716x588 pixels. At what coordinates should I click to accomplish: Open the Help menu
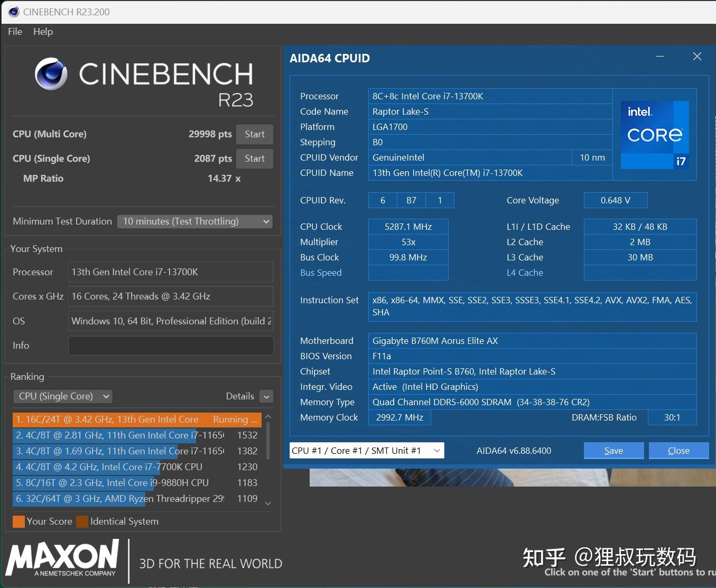pyautogui.click(x=43, y=32)
